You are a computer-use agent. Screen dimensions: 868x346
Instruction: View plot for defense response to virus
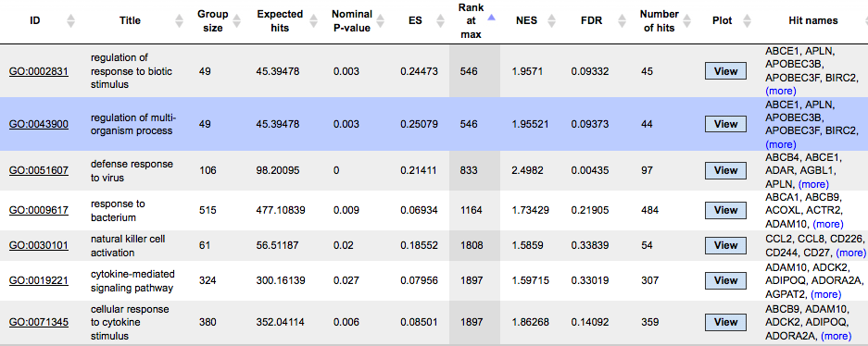point(725,171)
